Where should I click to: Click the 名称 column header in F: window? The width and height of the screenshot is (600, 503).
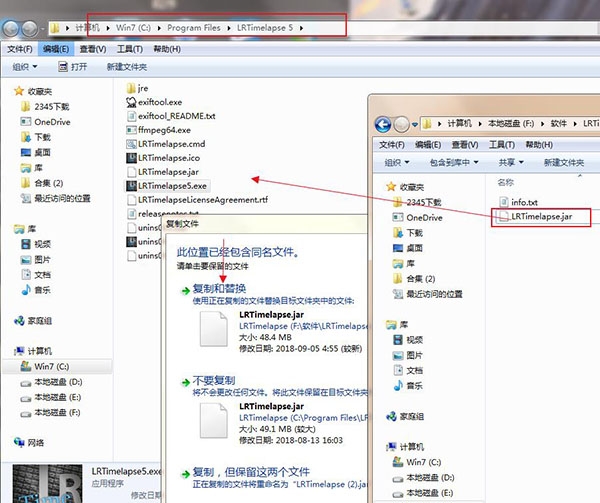[x=505, y=182]
